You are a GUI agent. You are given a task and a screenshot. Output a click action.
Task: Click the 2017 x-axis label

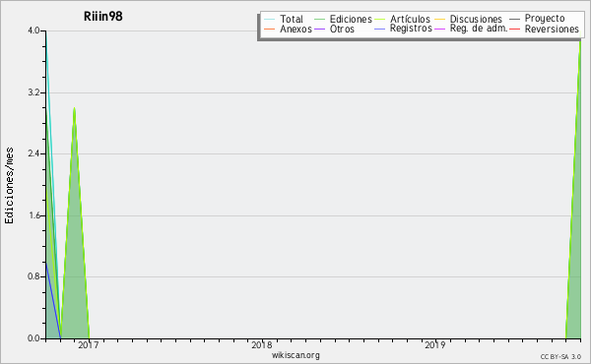point(89,344)
